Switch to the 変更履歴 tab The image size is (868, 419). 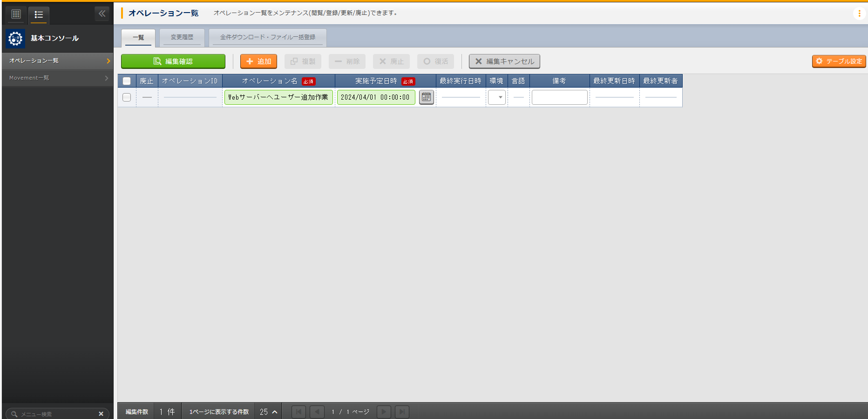point(182,37)
